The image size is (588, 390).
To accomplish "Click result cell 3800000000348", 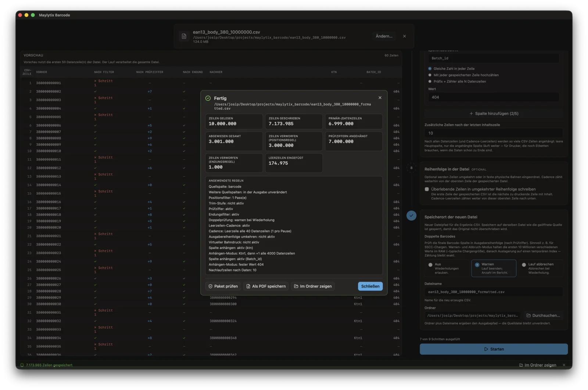I will click(223, 338).
